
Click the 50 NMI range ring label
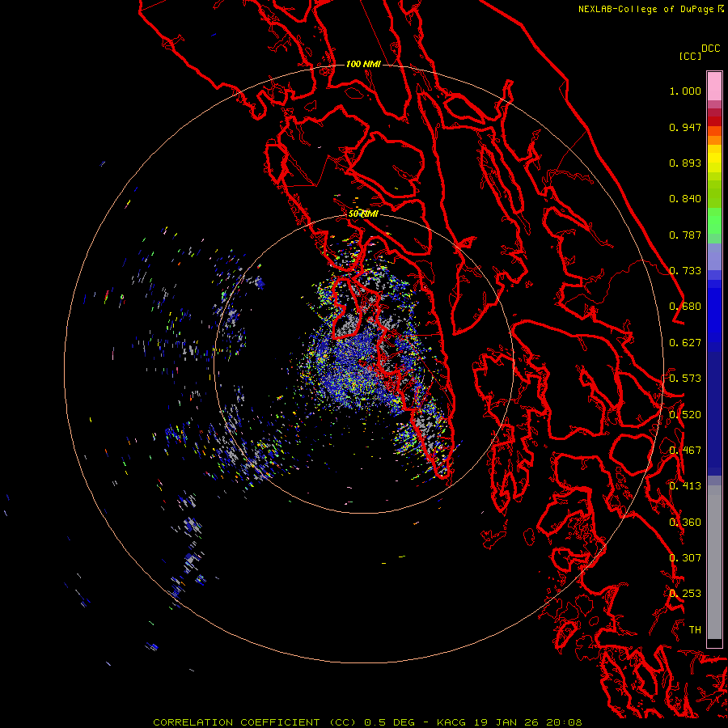pos(363,214)
